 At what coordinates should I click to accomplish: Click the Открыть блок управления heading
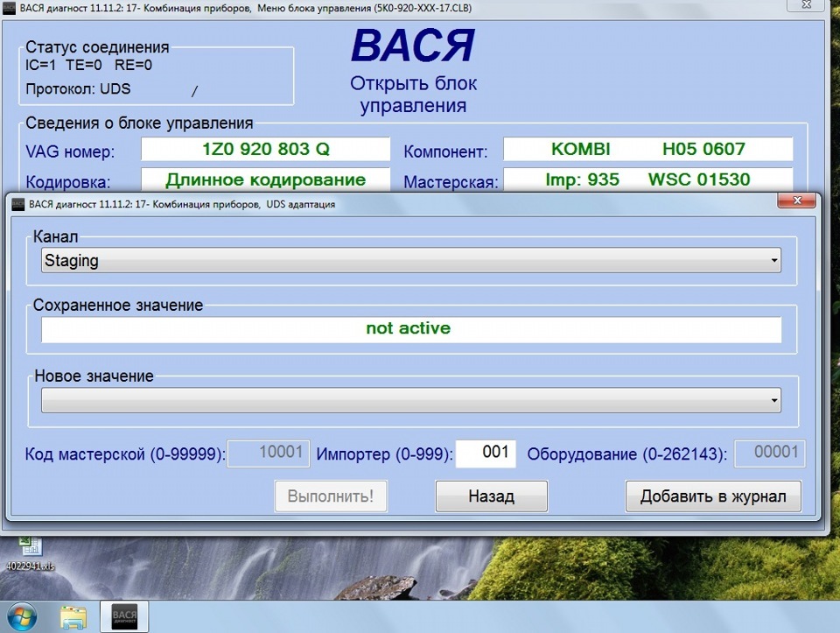413,95
